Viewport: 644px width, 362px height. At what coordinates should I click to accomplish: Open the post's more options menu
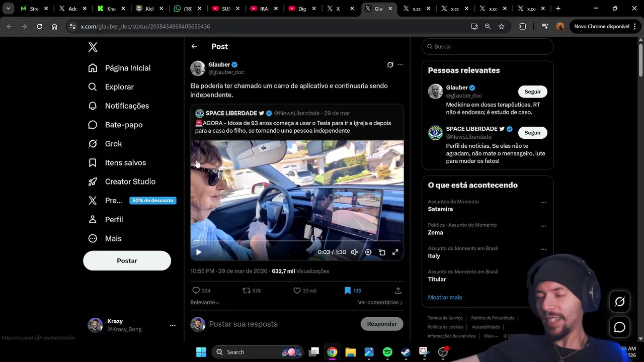(x=400, y=65)
